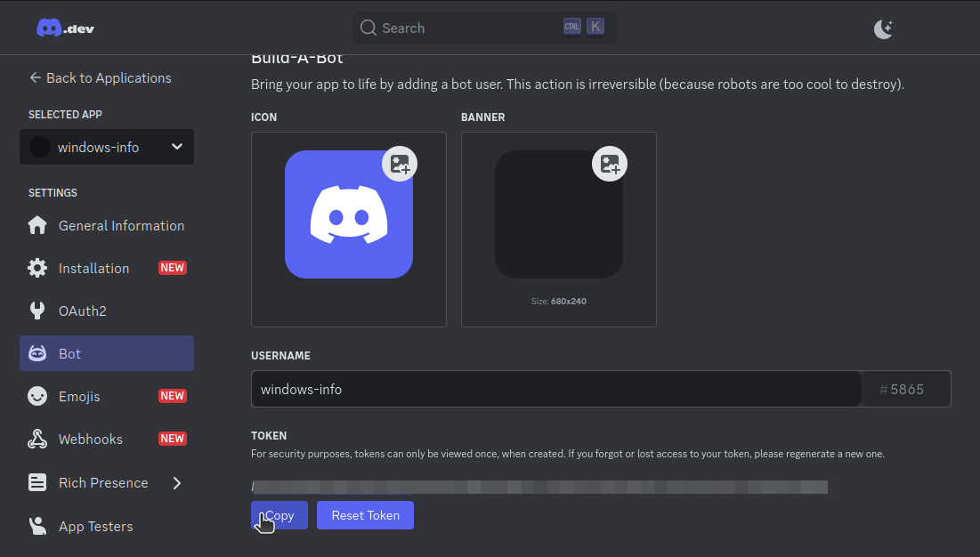Click the app avatar circle in selector
Viewport: 980px width, 557px height.
[39, 148]
